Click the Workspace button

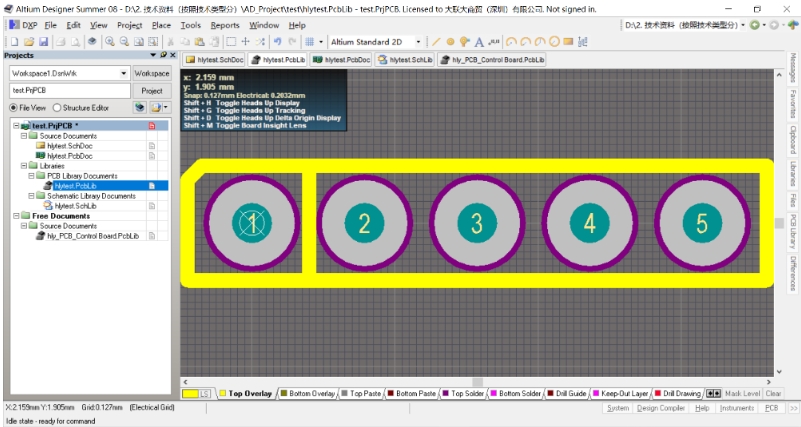[152, 74]
